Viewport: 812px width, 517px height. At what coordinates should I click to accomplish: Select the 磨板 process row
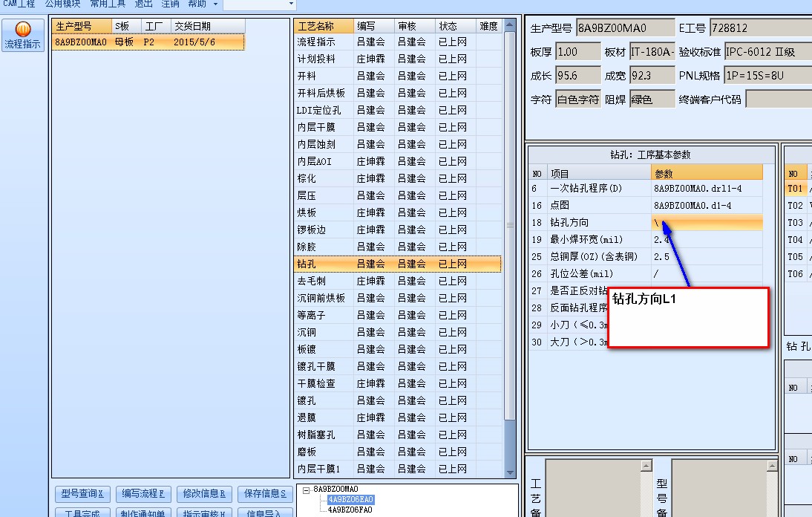tap(398, 452)
